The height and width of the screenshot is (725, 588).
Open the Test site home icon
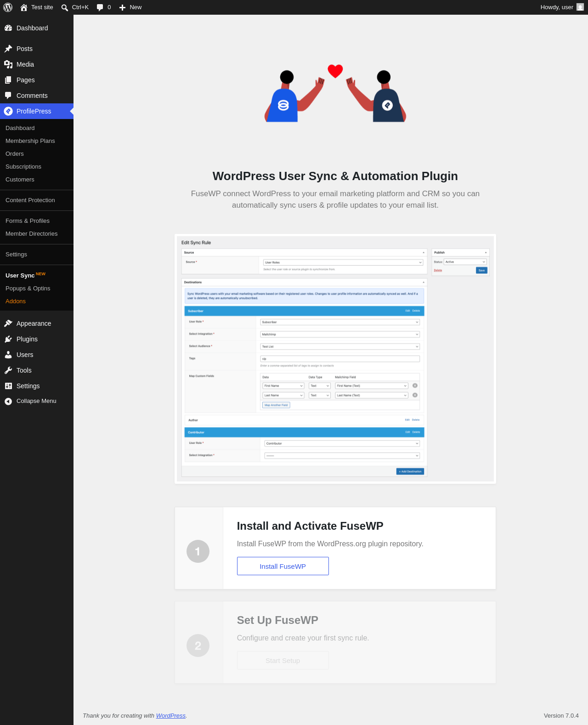tap(24, 7)
